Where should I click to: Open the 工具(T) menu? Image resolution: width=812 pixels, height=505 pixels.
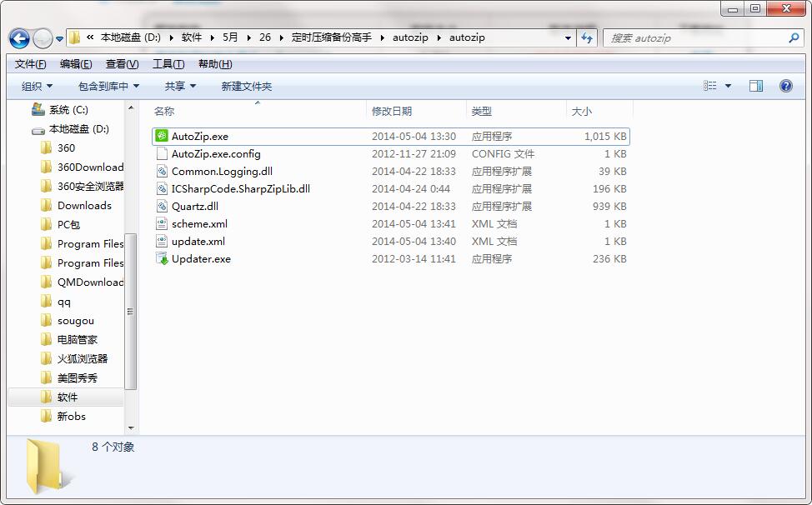pyautogui.click(x=168, y=64)
